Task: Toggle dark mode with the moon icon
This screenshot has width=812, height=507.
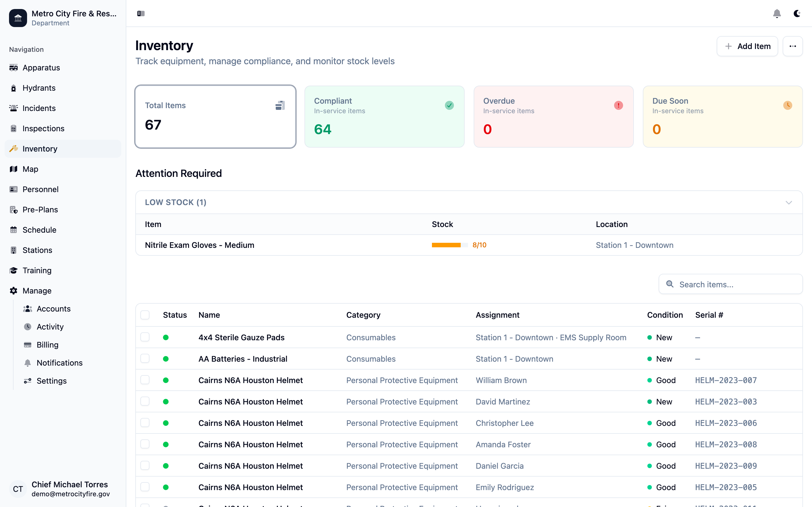Action: point(797,14)
